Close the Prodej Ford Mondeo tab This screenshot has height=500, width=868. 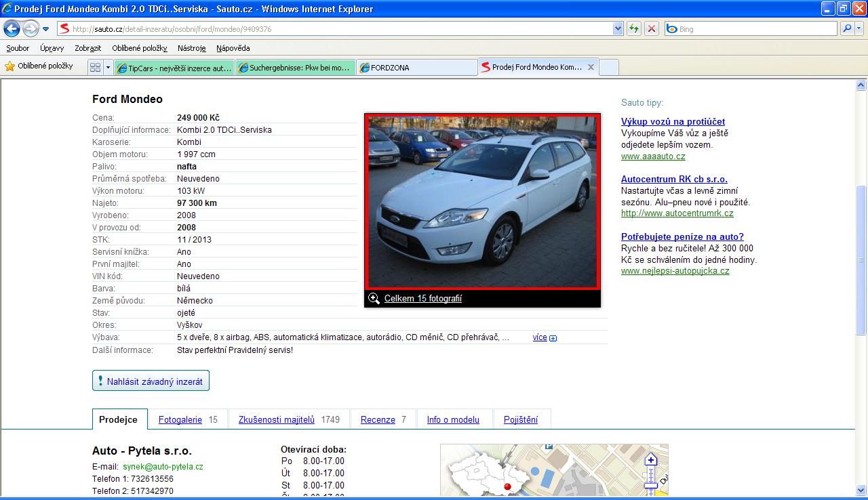591,67
